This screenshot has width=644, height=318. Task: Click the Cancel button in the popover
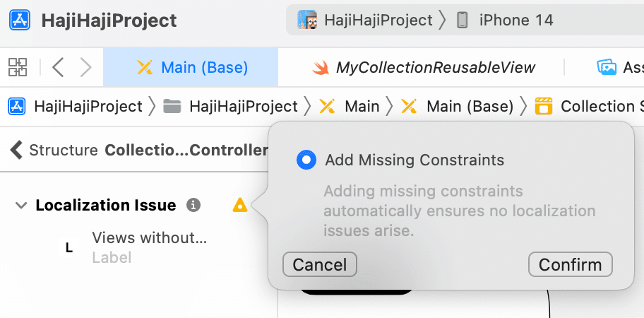point(320,264)
